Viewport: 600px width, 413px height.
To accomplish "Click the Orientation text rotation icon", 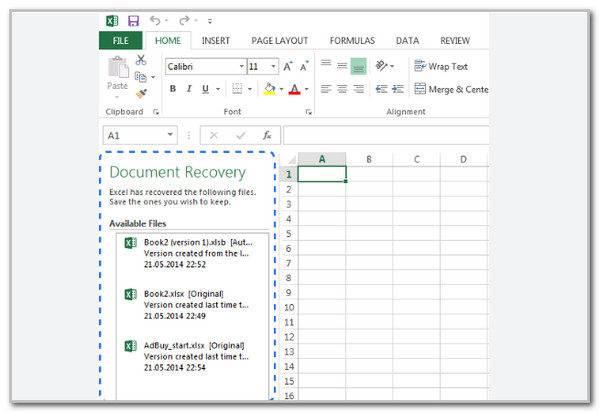I will coord(382,66).
